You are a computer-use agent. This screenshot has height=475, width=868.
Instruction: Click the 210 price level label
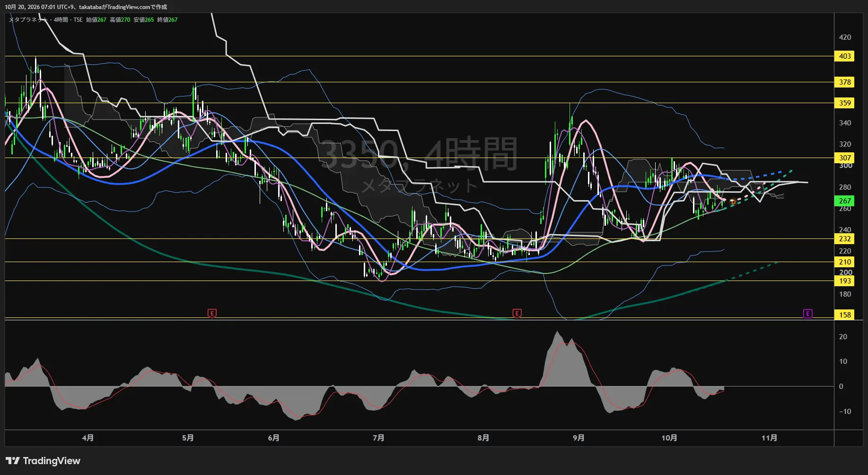(x=845, y=262)
